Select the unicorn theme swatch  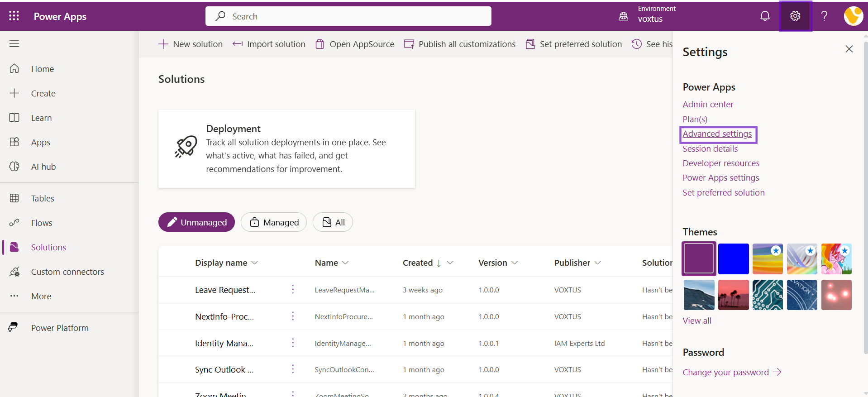(x=836, y=258)
